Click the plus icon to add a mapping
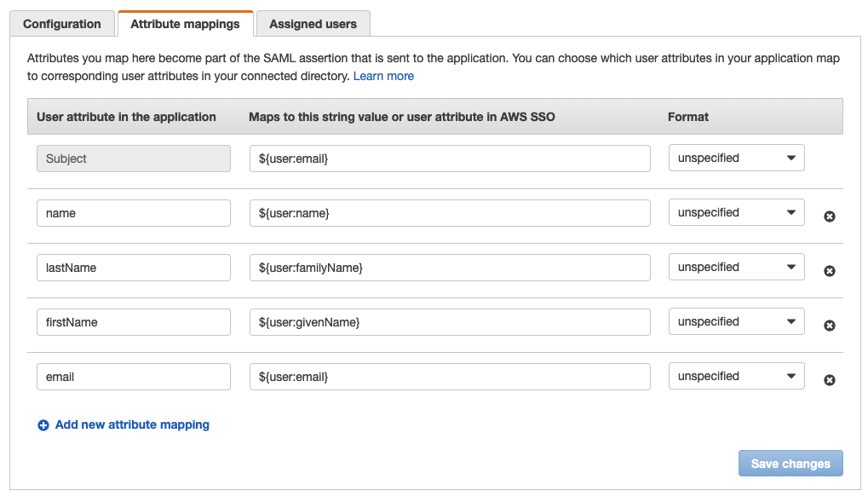Screen dimensions: 868x502 (43, 425)
